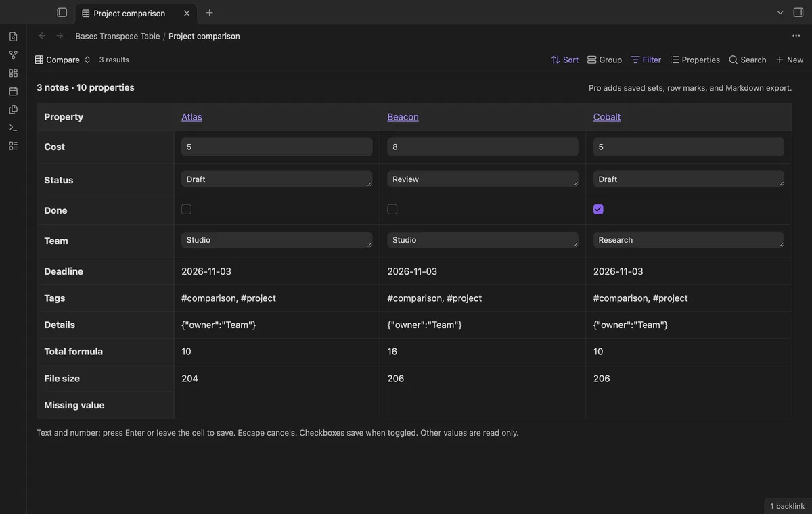Edit the Cost field for Cobalt
Image resolution: width=812 pixels, height=514 pixels.
click(x=689, y=147)
